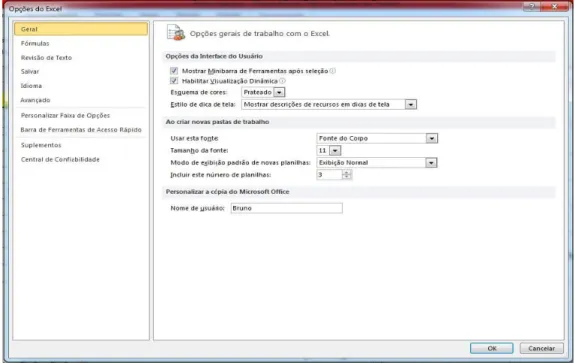Select the Revisão de Texto category
575x363 pixels.
click(x=81, y=58)
